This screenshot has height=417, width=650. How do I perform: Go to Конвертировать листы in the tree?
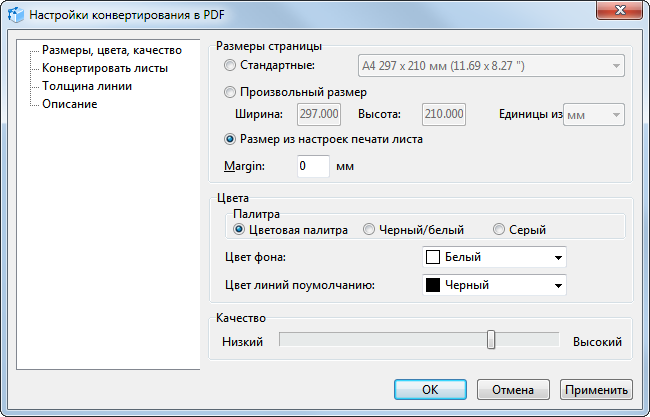(x=104, y=68)
